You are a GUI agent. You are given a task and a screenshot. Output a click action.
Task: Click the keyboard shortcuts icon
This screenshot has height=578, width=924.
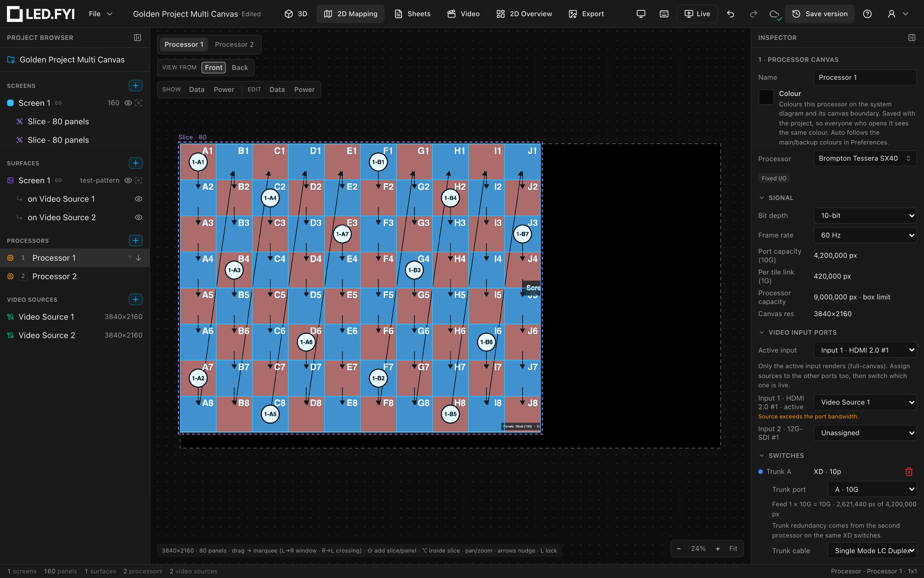(664, 14)
